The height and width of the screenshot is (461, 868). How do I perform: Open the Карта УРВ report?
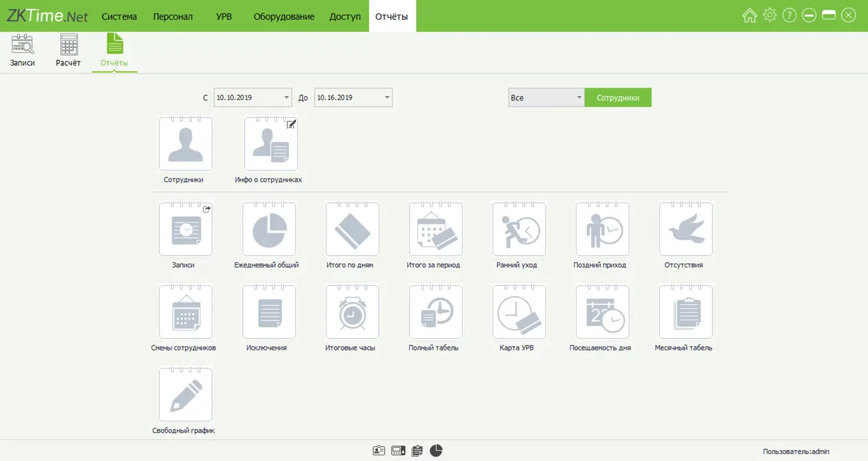point(518,312)
